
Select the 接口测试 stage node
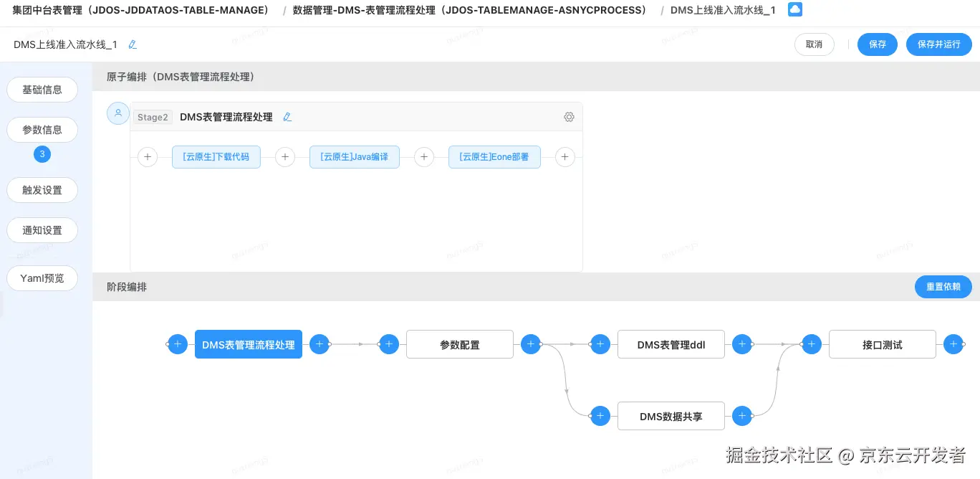click(883, 344)
